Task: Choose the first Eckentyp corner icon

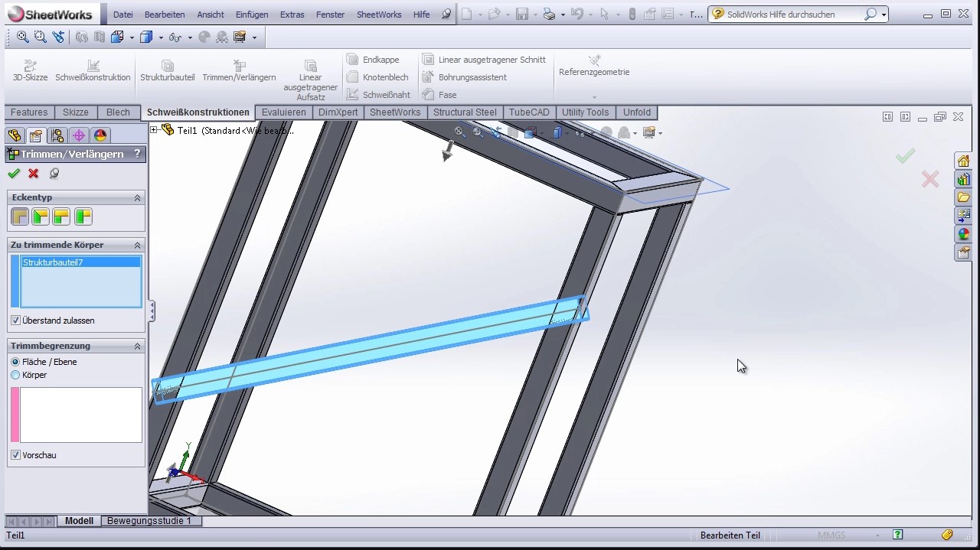Action: pyautogui.click(x=20, y=217)
